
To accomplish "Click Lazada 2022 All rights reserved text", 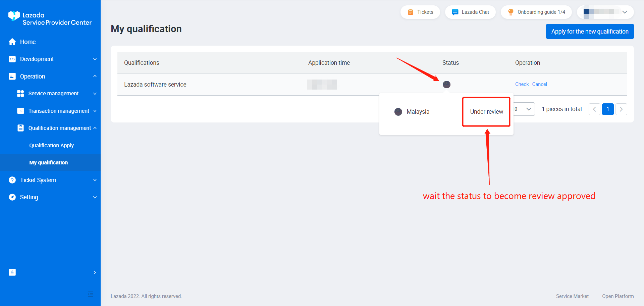I will coord(146,296).
